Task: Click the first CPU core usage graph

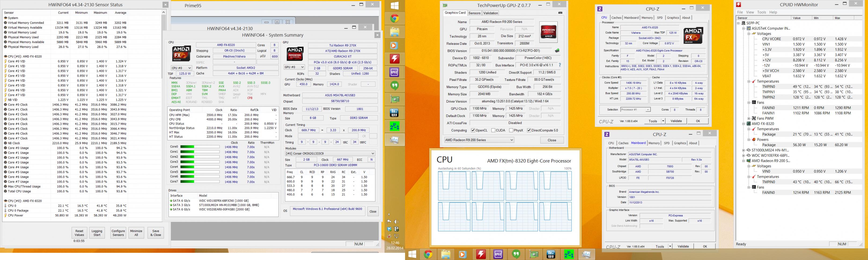Action: click(454, 186)
